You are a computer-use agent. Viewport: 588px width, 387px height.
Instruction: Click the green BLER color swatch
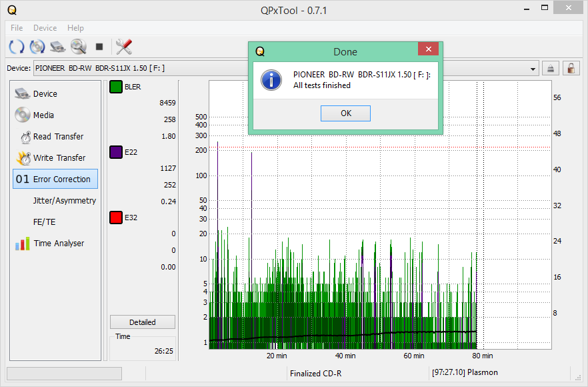tap(116, 87)
